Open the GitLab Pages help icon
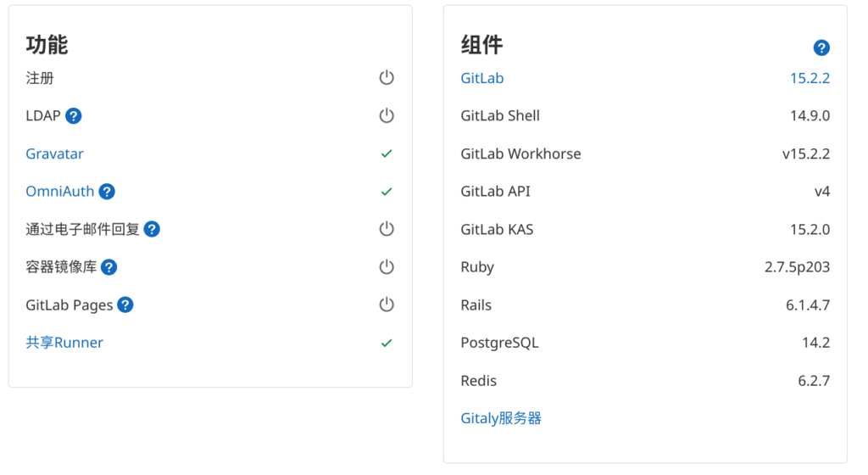 click(125, 305)
